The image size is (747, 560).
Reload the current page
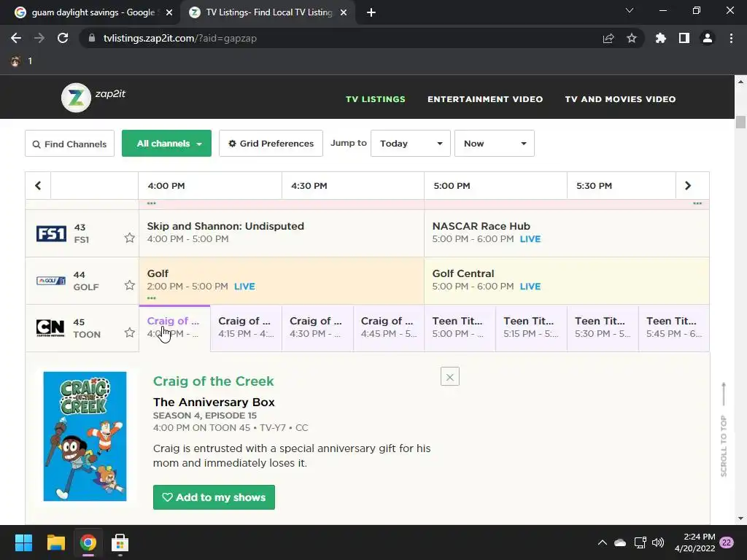pos(63,38)
